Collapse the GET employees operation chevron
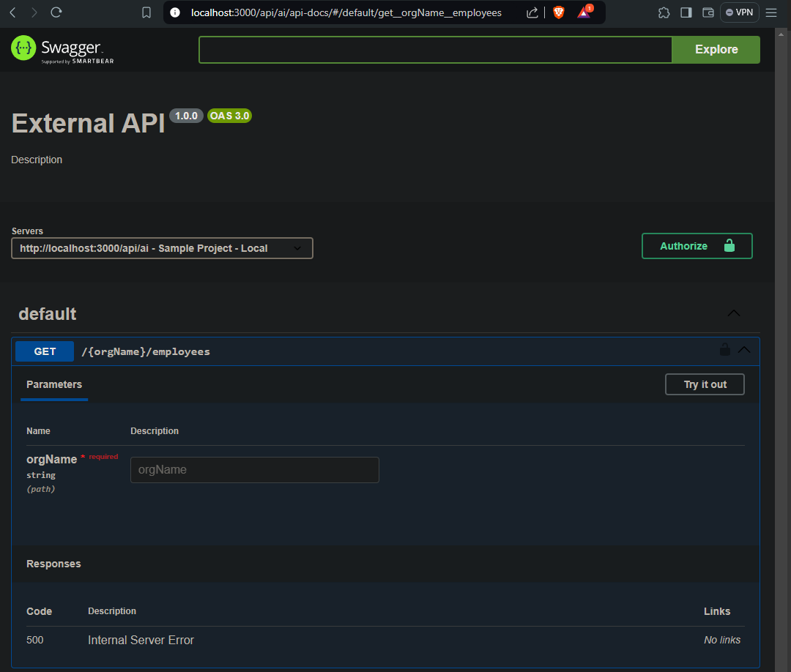Viewport: 791px width, 672px height. 744,350
